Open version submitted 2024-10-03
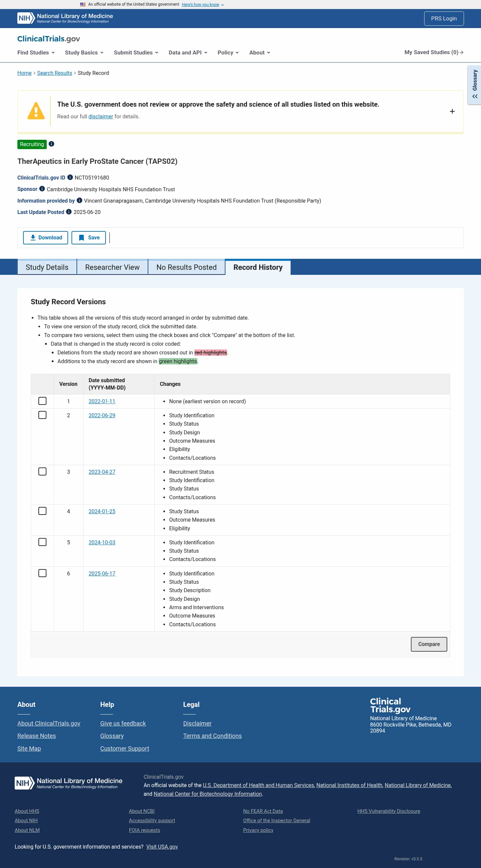 click(102, 542)
